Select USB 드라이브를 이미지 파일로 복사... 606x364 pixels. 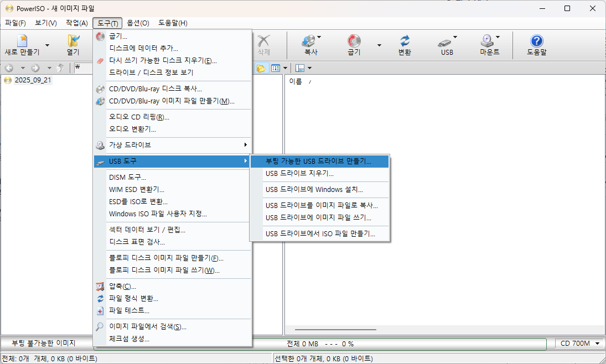(319, 206)
